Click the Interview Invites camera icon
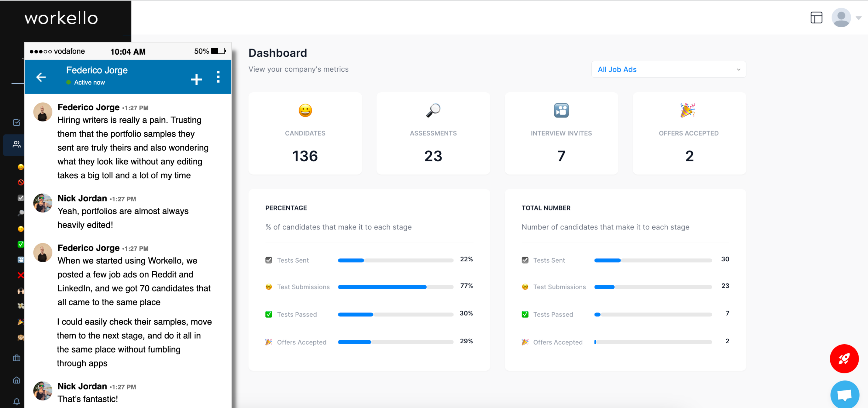The height and width of the screenshot is (408, 868). click(561, 110)
